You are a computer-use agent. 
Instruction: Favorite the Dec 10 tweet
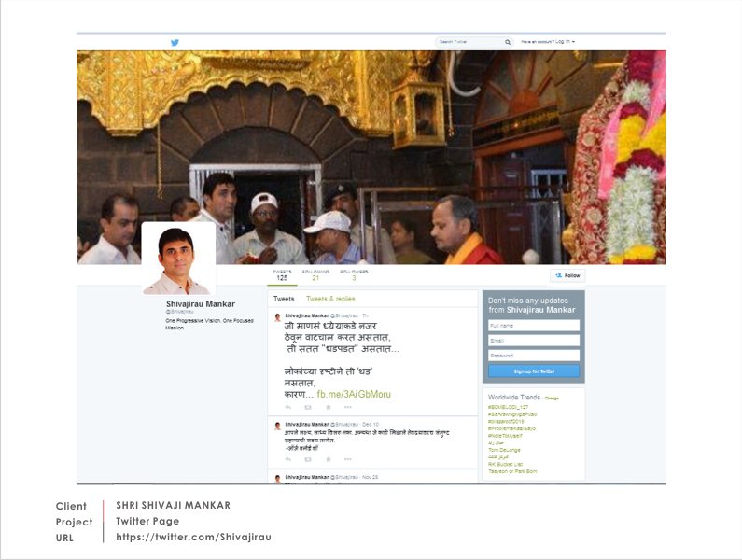point(329,459)
